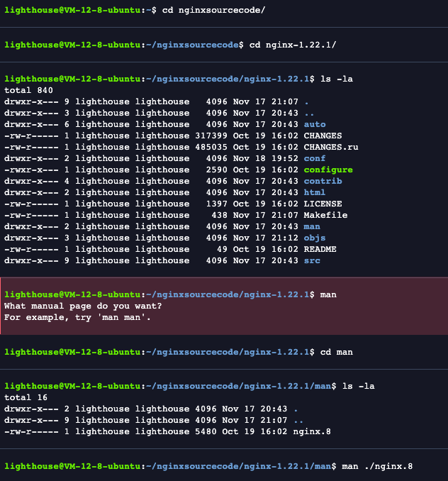Select the 'nginx.8' file name in listing

(312, 431)
